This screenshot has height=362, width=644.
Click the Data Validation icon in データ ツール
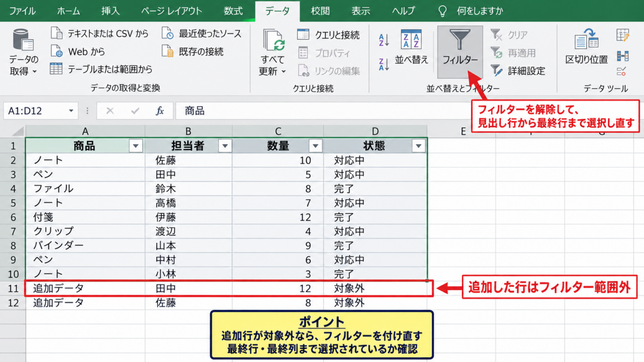623,71
